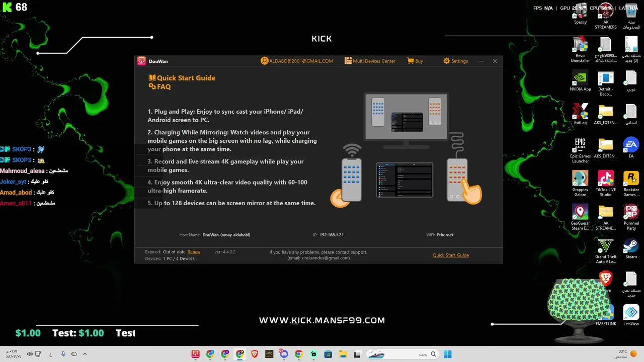The width and height of the screenshot is (644, 362).
Task: Open the Grapples Galore desktop icon
Action: tap(580, 184)
